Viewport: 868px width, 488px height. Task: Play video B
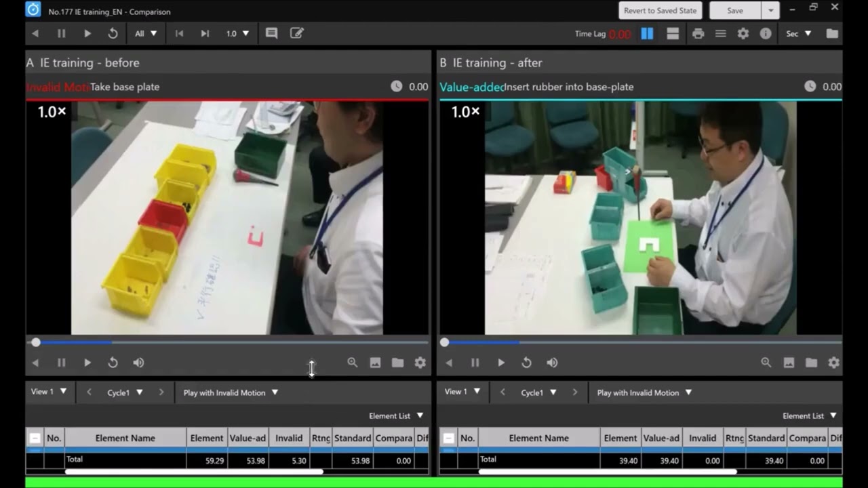pyautogui.click(x=500, y=363)
